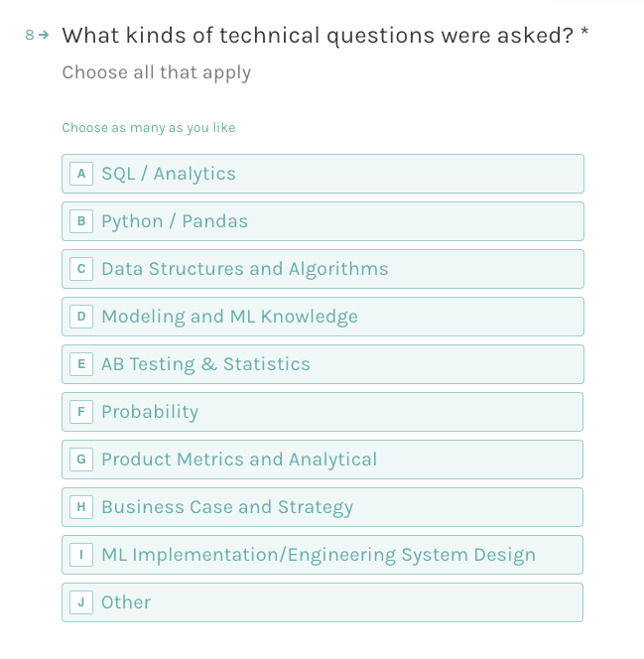The width and height of the screenshot is (644, 659).
Task: Select the Python / Pandas option
Action: pos(322,221)
